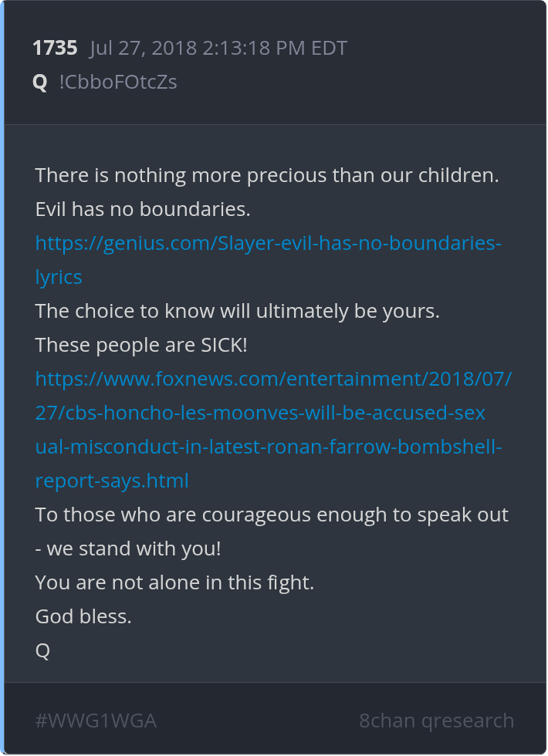Click the Q signature ending the post
This screenshot has height=756, width=548.
coord(42,651)
